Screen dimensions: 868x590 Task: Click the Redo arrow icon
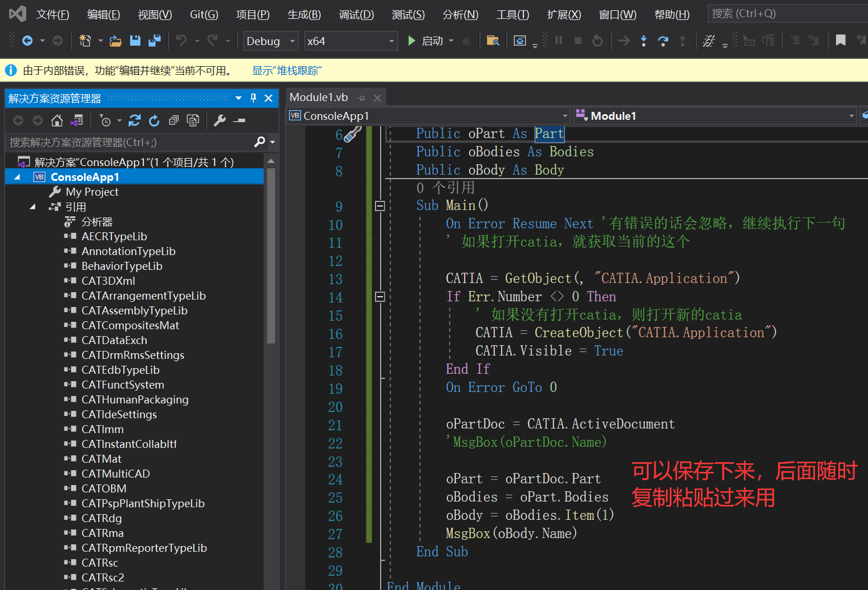click(212, 40)
